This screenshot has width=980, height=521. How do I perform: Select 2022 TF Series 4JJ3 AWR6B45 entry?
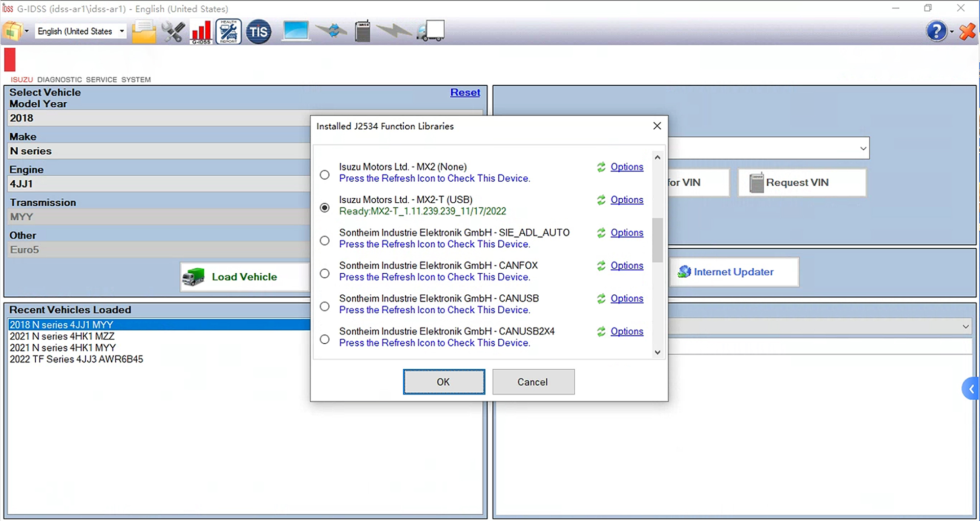tap(76, 359)
